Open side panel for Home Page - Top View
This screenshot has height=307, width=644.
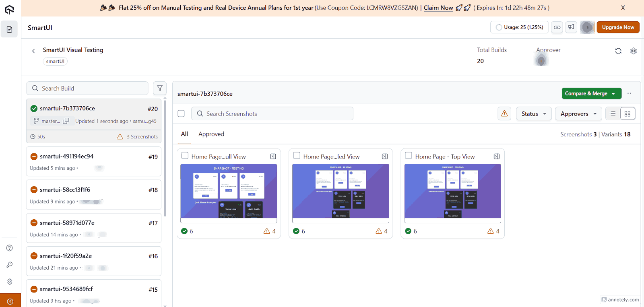point(497,157)
